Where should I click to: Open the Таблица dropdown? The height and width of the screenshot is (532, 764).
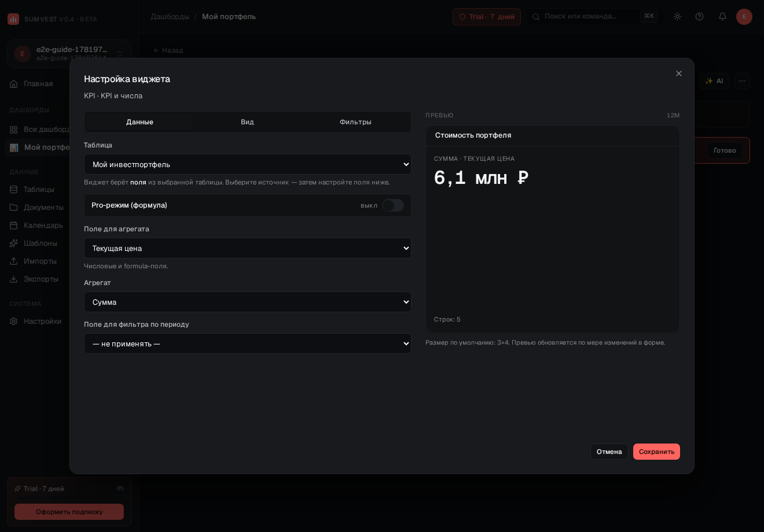[248, 164]
